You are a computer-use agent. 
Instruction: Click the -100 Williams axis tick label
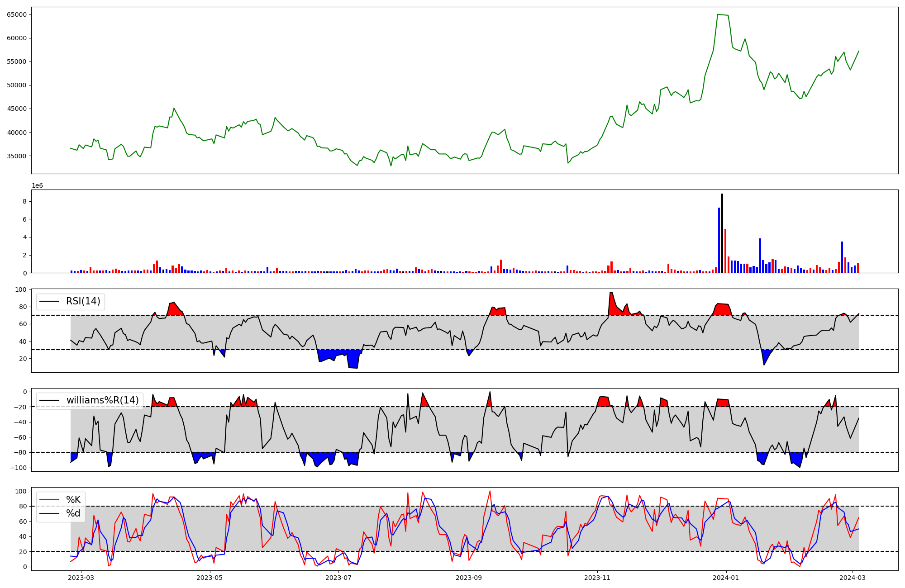pyautogui.click(x=19, y=468)
